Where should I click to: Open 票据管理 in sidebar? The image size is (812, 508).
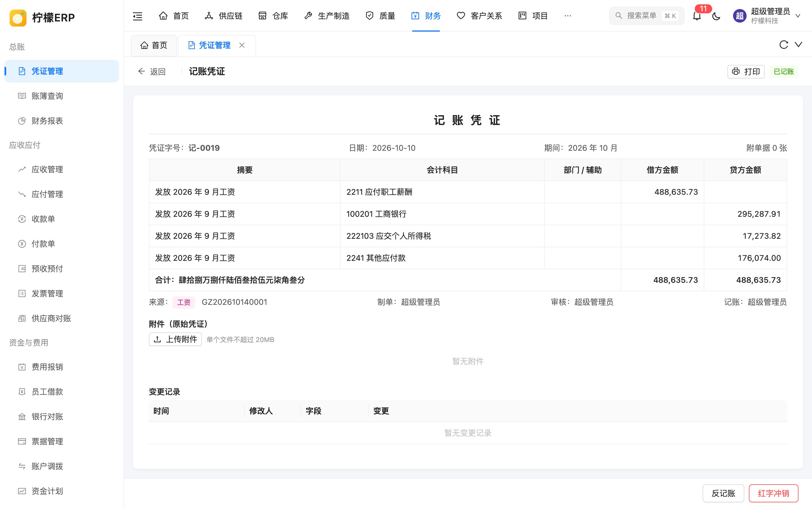(x=62, y=441)
